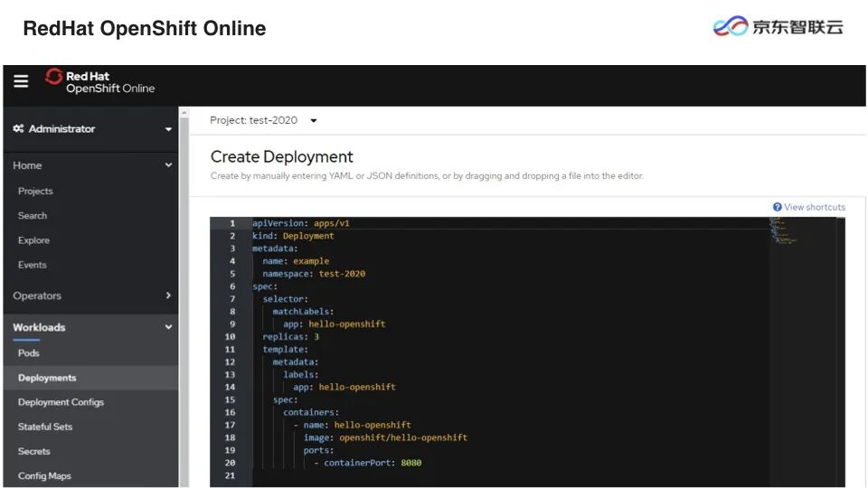Image resolution: width=868 pixels, height=488 pixels.
Task: Click the 'selector:' line in the editor
Action: tap(285, 299)
